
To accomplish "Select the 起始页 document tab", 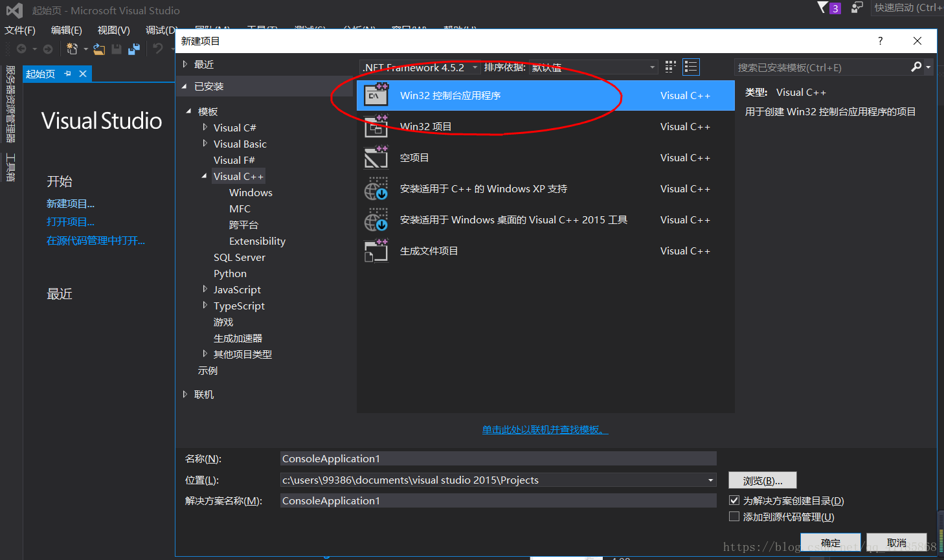I will tap(40, 74).
